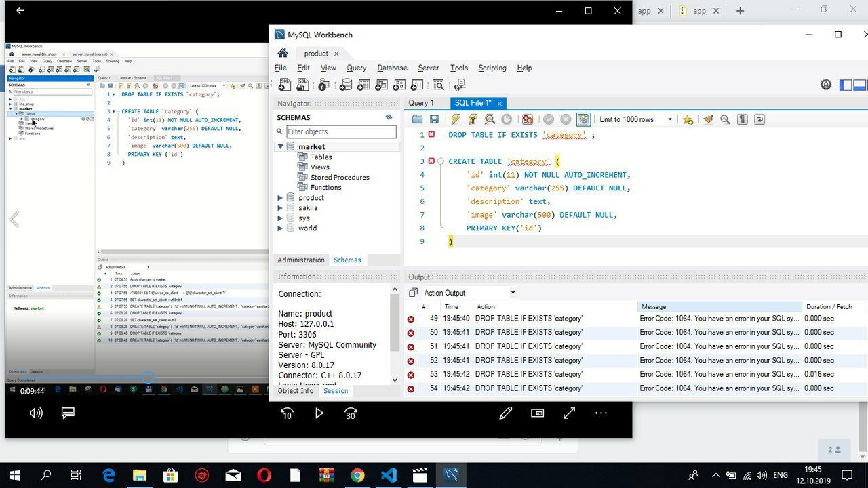Click error icon of output row 49

411,319
